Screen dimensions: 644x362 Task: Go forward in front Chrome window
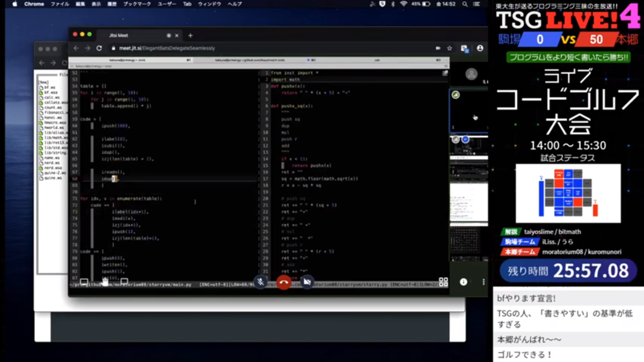click(x=87, y=48)
